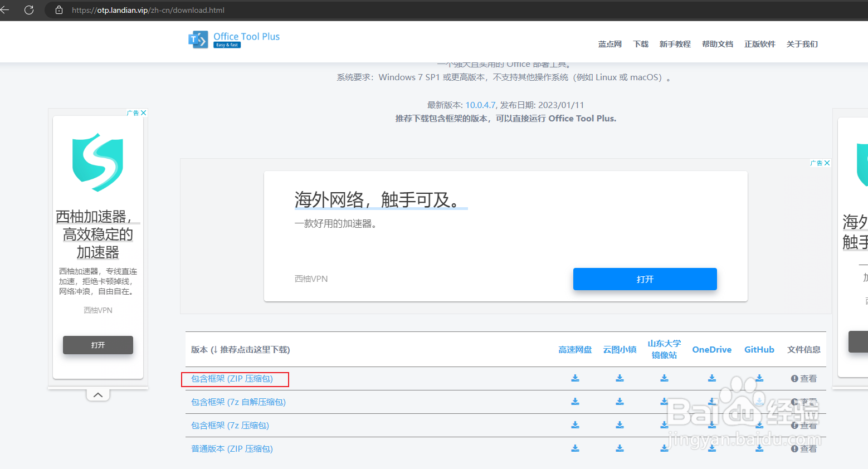
Task: Download 包含框架 (7z 压缩包) via 山东大学 mirror icon
Action: click(665, 425)
